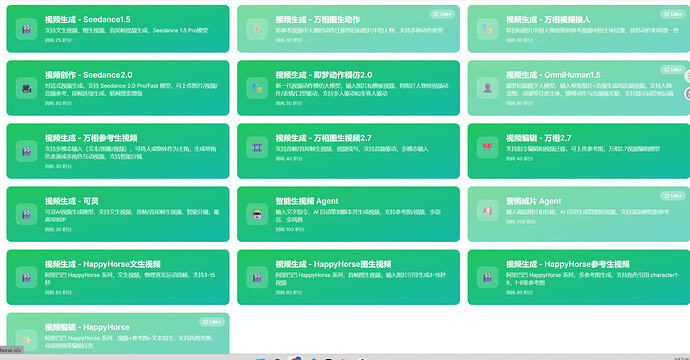Click the clapperboard icon on 万相参考生视频 card
Viewport: 690px width, 360px height.
[x=26, y=151]
